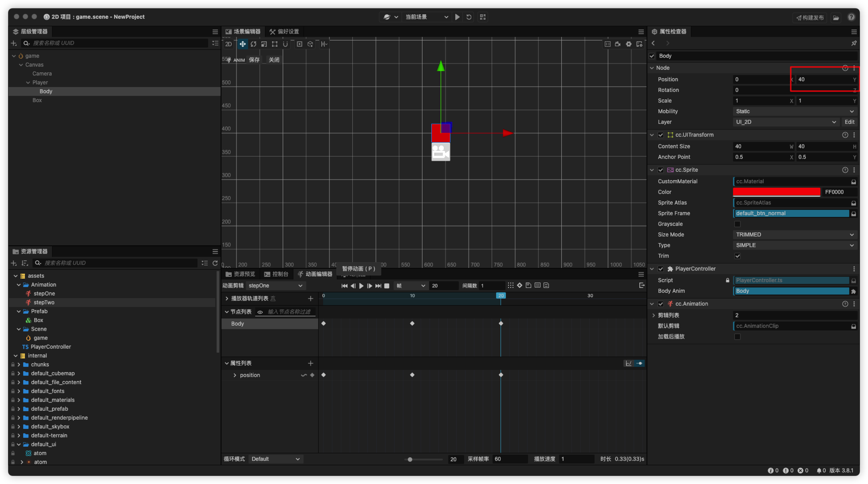The height and width of the screenshot is (484, 868).
Task: Switch scene view to 2D mode
Action: tap(229, 44)
